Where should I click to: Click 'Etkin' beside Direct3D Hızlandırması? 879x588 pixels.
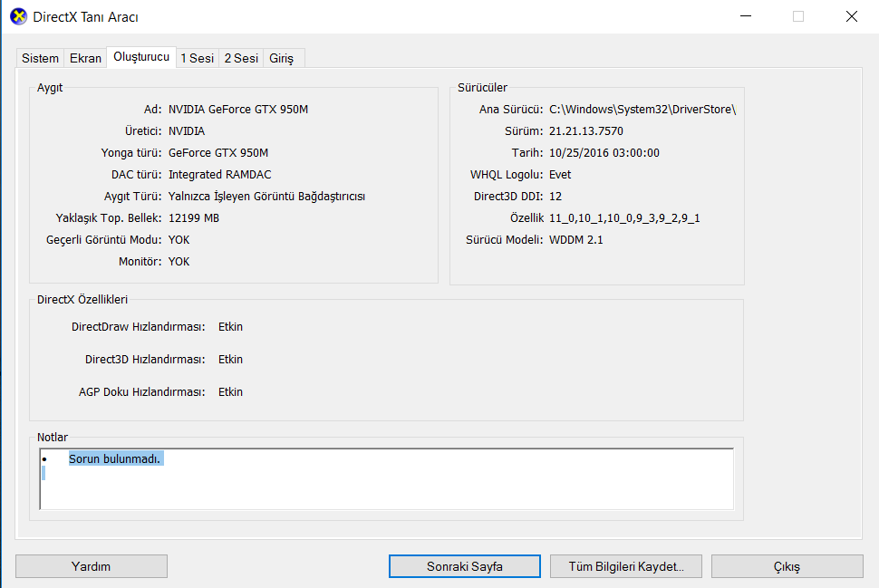coord(230,360)
